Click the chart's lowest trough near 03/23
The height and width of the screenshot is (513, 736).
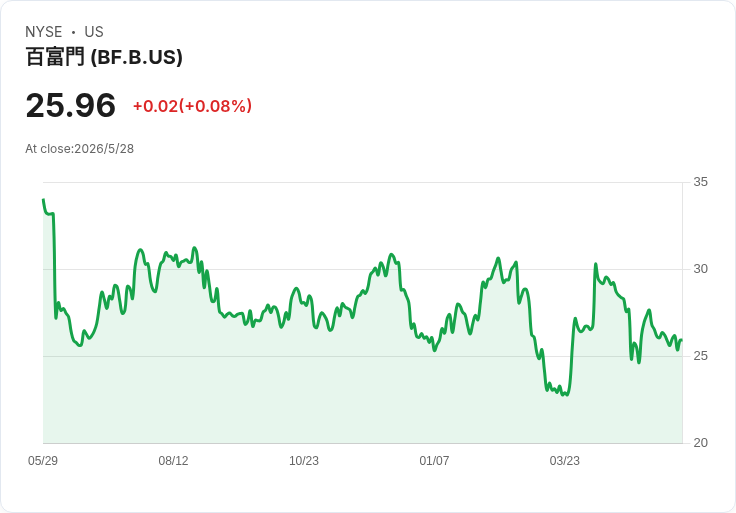click(567, 395)
